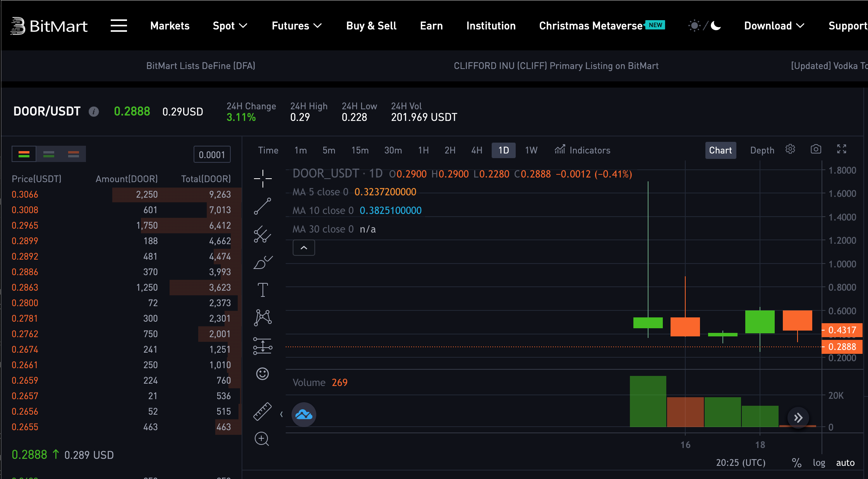This screenshot has width=868, height=479.
Task: Click MA 5 close indicator label
Action: 320,192
